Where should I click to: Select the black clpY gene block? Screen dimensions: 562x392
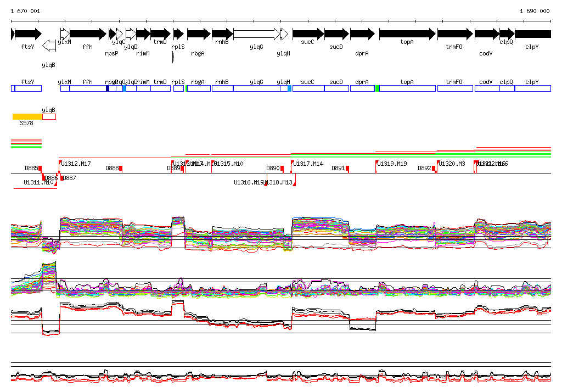point(533,34)
